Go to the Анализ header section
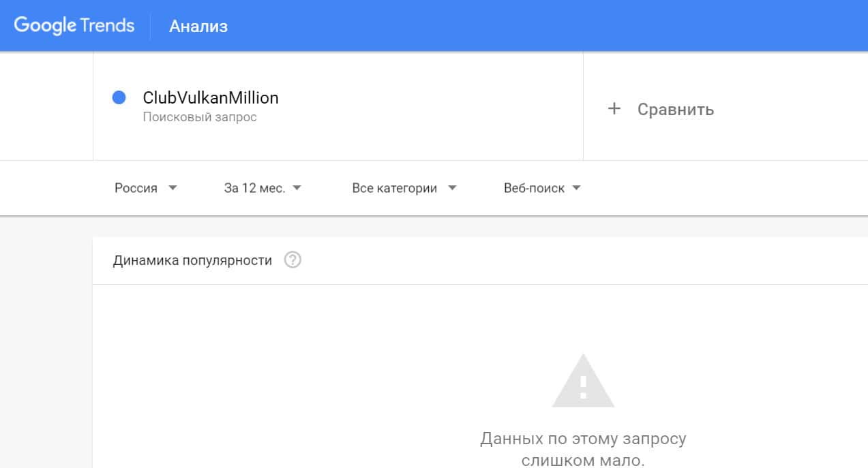The image size is (868, 468). [x=198, y=27]
